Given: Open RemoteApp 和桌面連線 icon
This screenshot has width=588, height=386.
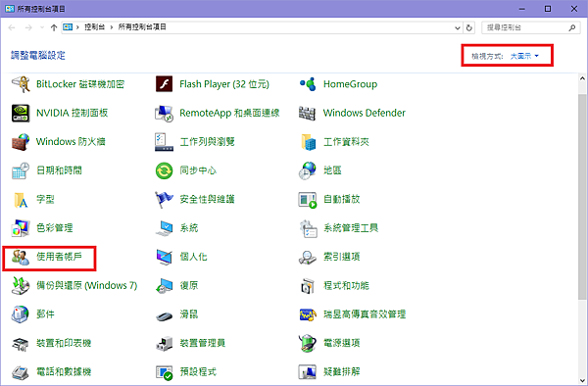Looking at the screenshot, I should (164, 113).
